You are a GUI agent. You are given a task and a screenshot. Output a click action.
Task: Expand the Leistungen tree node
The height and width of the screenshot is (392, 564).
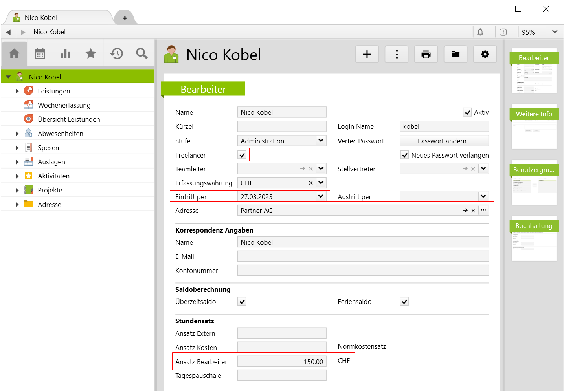[x=17, y=91]
